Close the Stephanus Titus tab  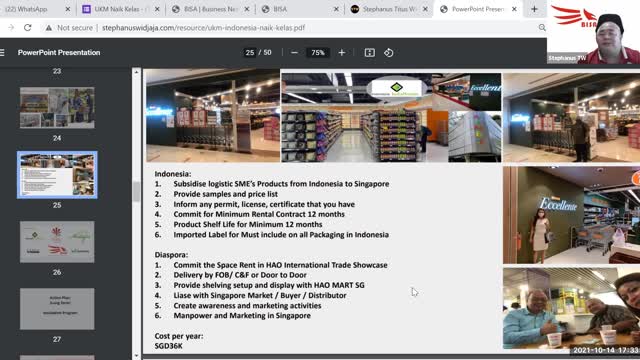(425, 9)
